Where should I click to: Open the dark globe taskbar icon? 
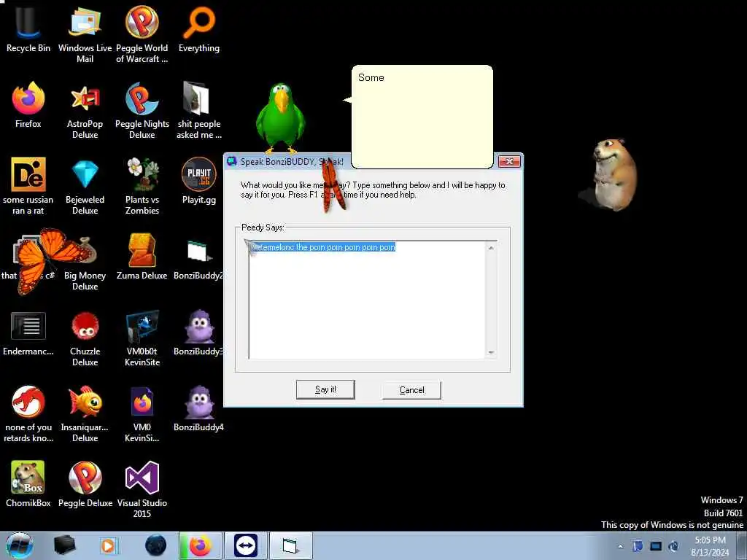156,545
